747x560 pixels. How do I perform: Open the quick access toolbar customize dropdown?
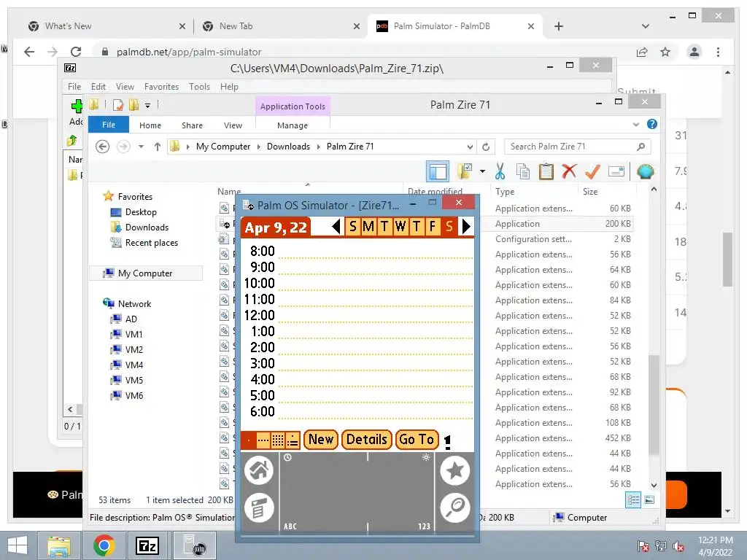(147, 105)
